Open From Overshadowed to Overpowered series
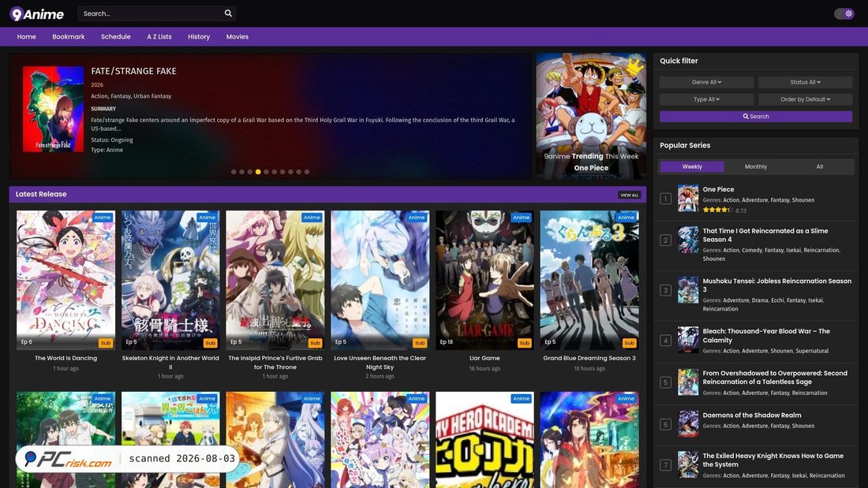 (774, 378)
